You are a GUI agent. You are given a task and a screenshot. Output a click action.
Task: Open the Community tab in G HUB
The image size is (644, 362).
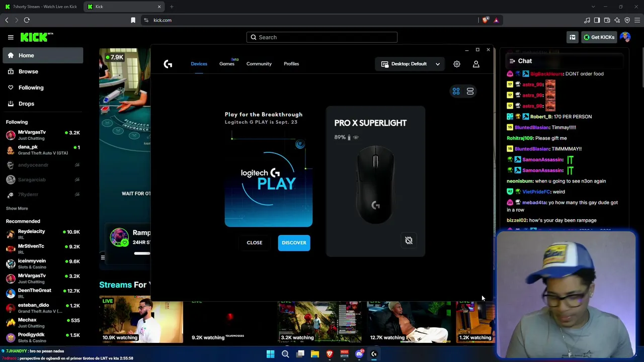[x=259, y=64]
